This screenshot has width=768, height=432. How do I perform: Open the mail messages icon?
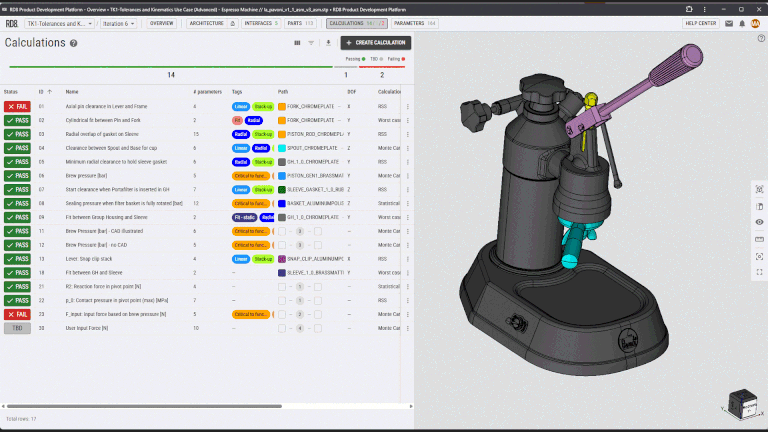pyautogui.click(x=729, y=24)
